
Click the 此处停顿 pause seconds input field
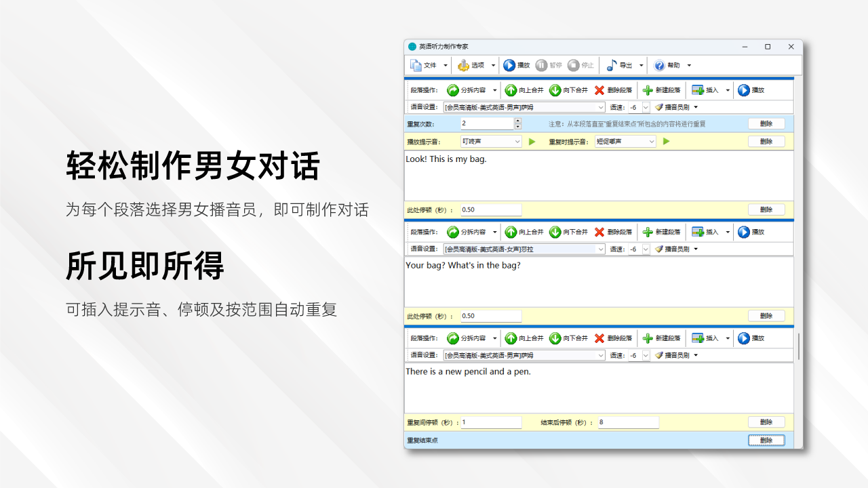tap(490, 209)
